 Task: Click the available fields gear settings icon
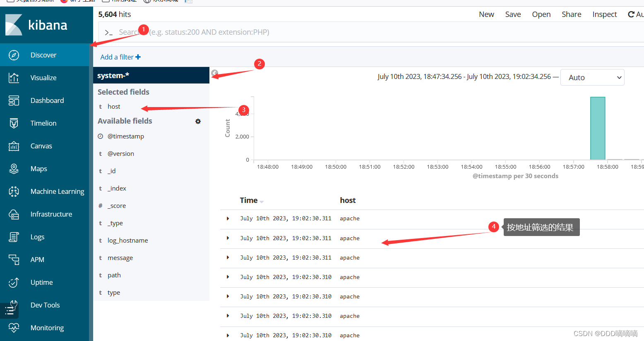click(x=198, y=121)
